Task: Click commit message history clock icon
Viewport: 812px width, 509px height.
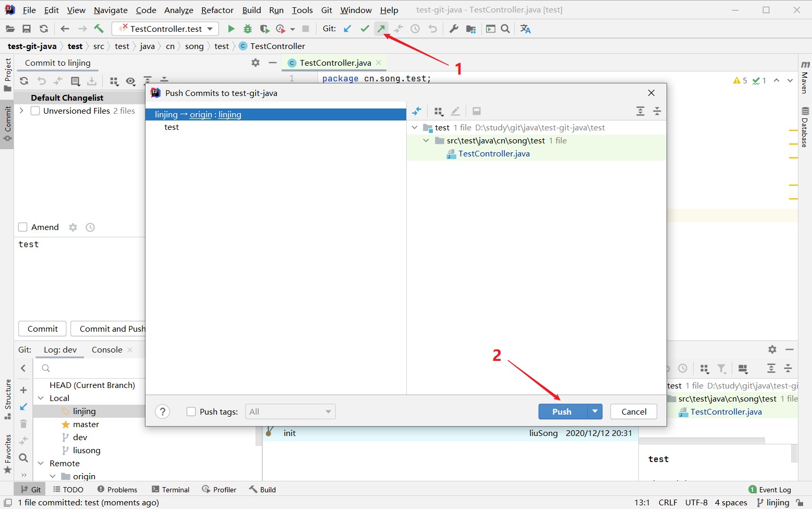Action: coord(90,227)
